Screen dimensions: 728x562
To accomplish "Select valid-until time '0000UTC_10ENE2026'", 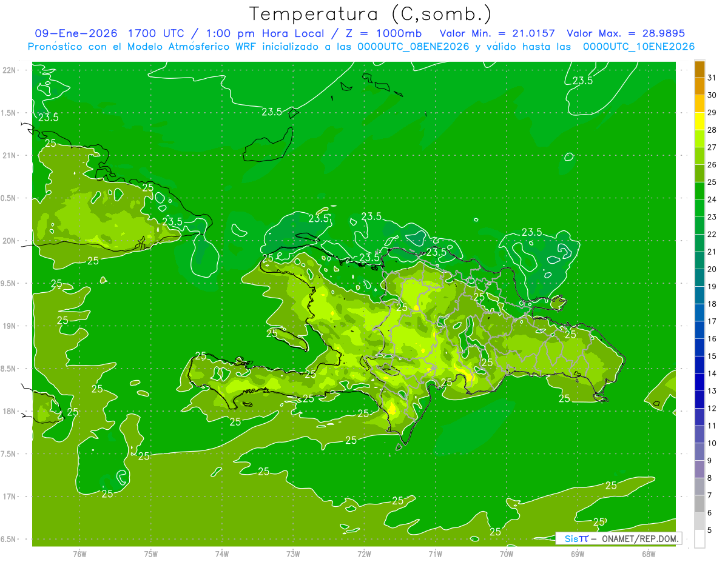I will click(639, 47).
